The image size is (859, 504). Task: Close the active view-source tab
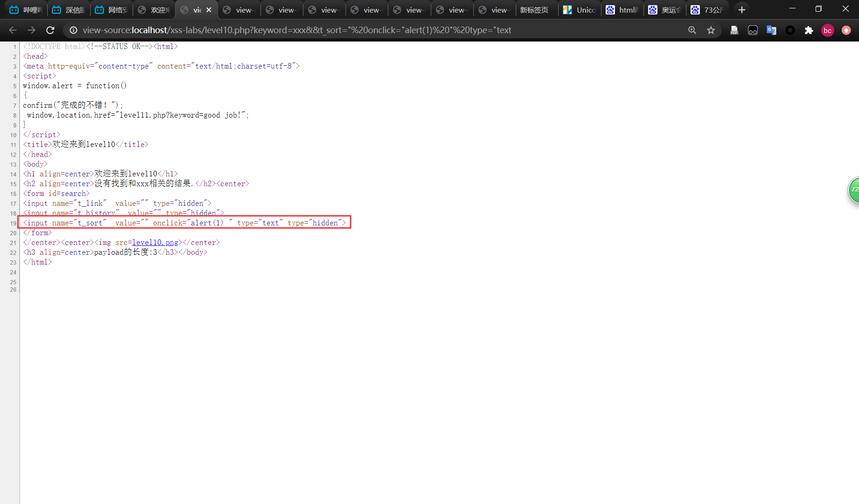tap(209, 10)
